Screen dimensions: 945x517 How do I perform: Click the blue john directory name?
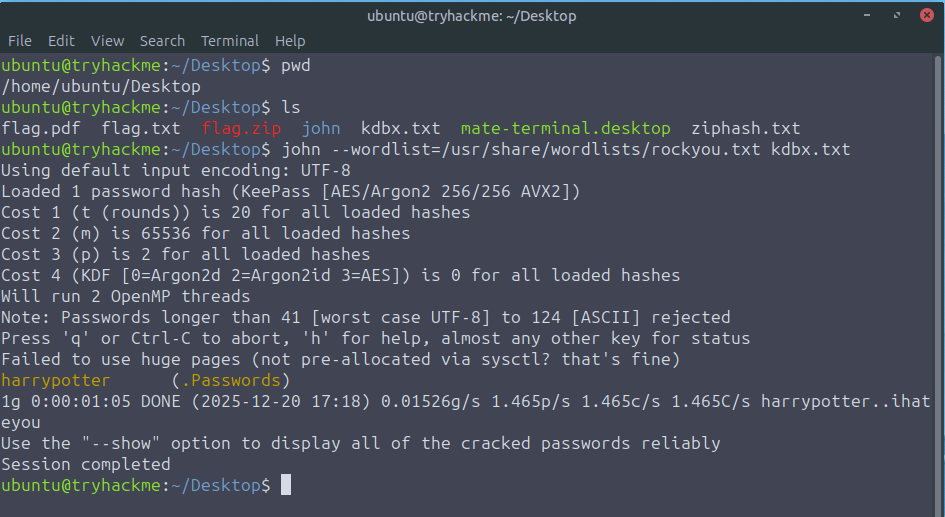click(x=321, y=128)
